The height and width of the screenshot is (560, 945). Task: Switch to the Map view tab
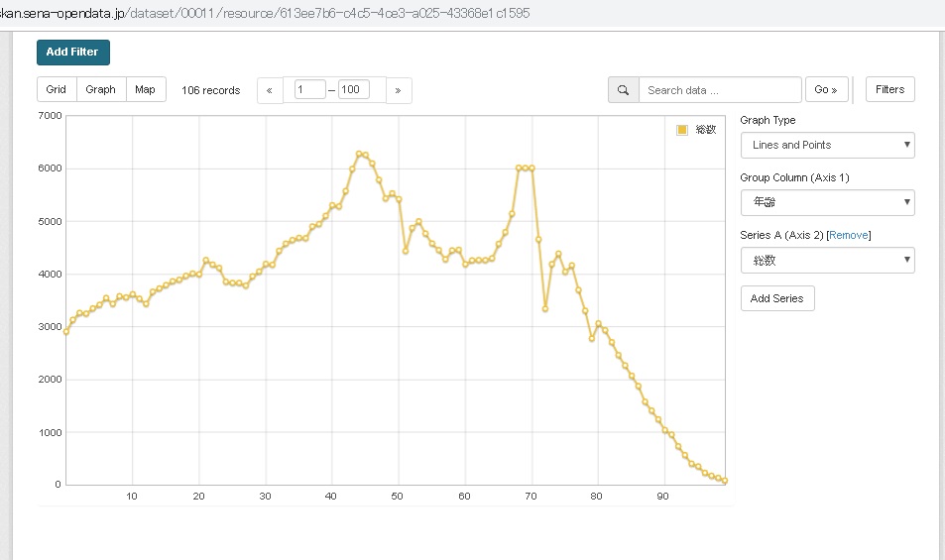[x=145, y=89]
